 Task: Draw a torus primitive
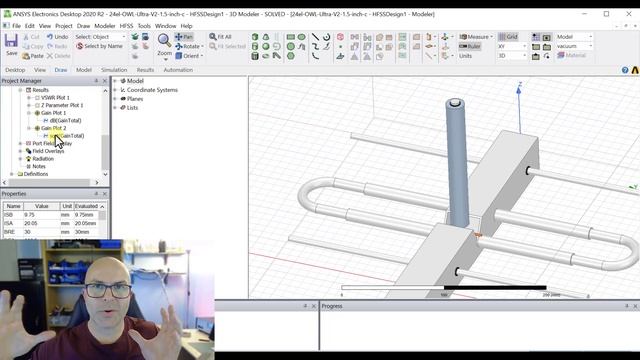pos(266,56)
